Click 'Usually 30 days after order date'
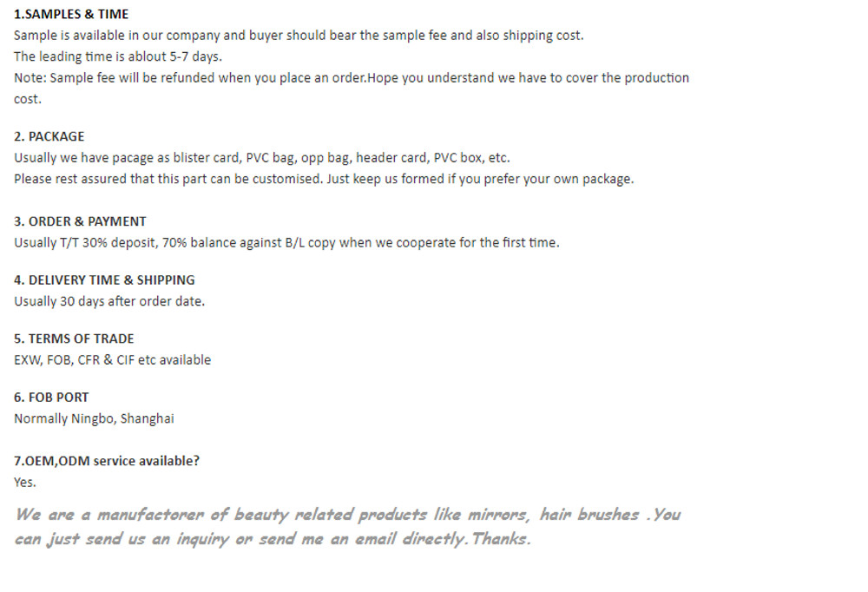868x592 pixels. pyautogui.click(x=109, y=302)
